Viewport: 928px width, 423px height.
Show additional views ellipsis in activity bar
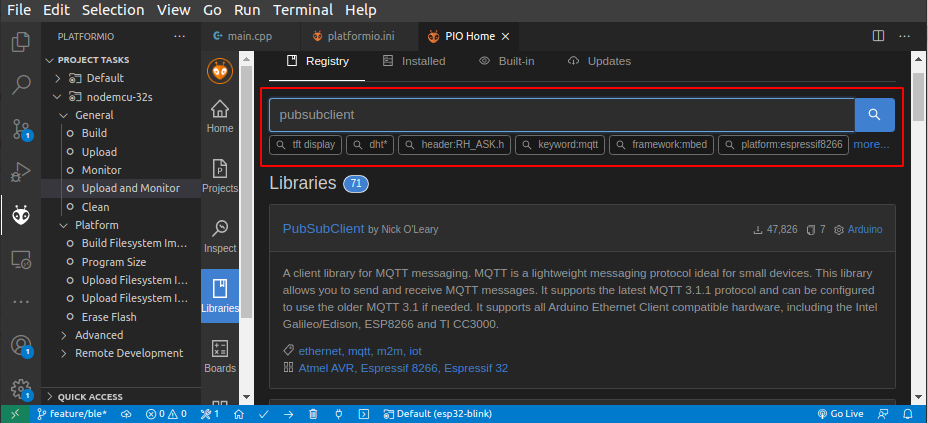[x=21, y=302]
